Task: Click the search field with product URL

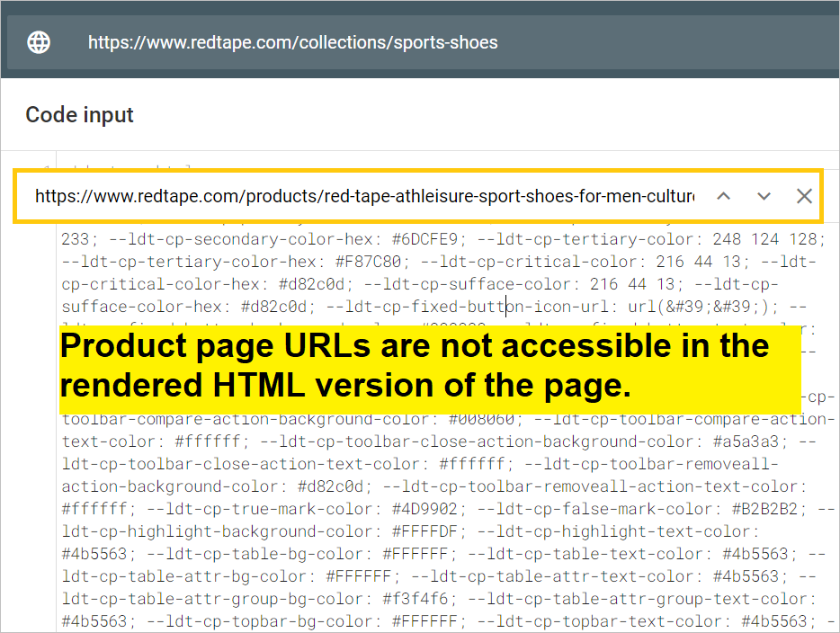Action: coord(365,196)
